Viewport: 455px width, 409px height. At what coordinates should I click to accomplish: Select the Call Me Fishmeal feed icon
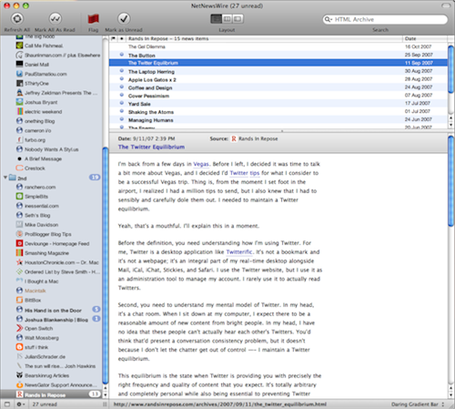click(20, 45)
